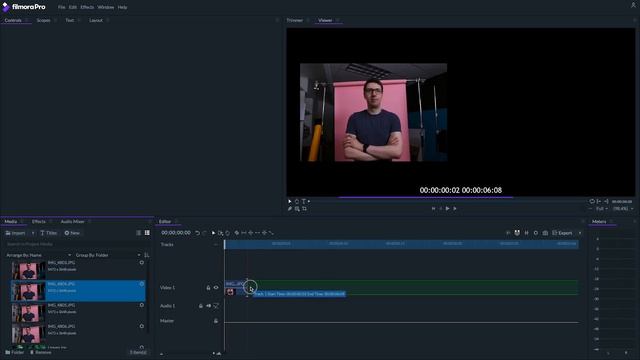Click the New button in Media panel
This screenshot has height=360, width=640.
tap(72, 233)
